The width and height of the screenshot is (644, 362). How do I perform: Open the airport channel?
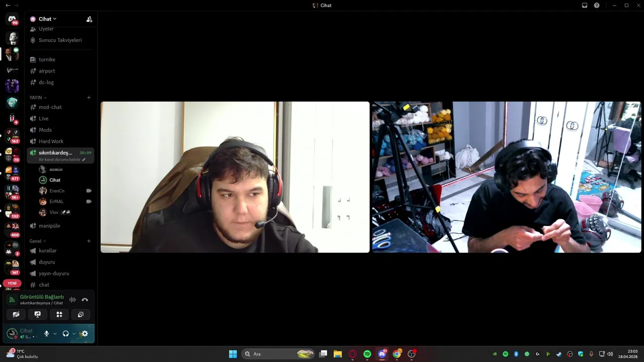click(x=60, y=71)
